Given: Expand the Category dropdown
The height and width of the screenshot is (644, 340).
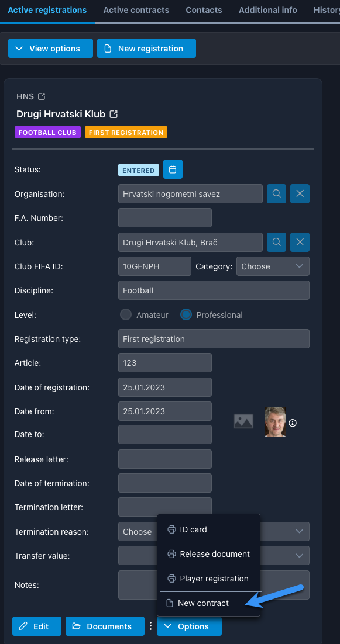Looking at the screenshot, I should pyautogui.click(x=273, y=266).
